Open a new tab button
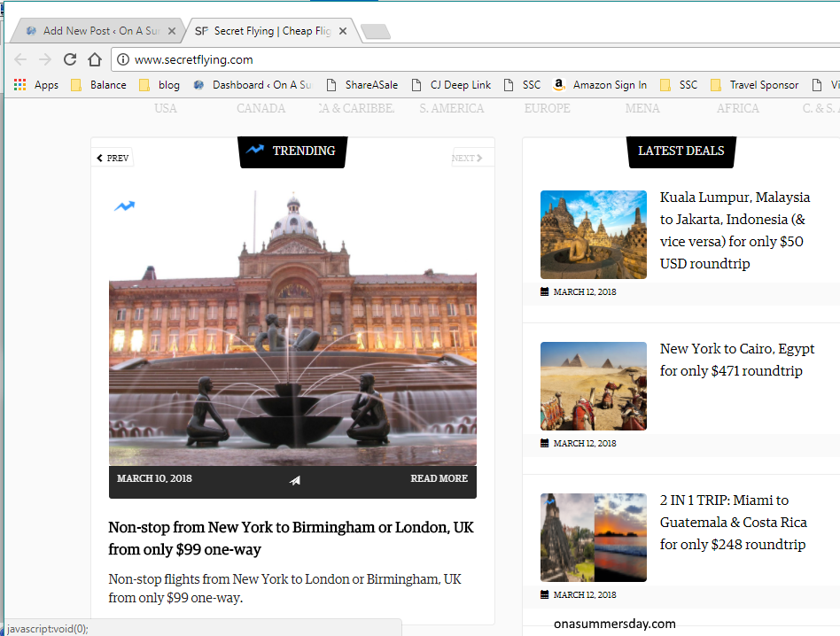840x636 pixels. click(x=376, y=32)
